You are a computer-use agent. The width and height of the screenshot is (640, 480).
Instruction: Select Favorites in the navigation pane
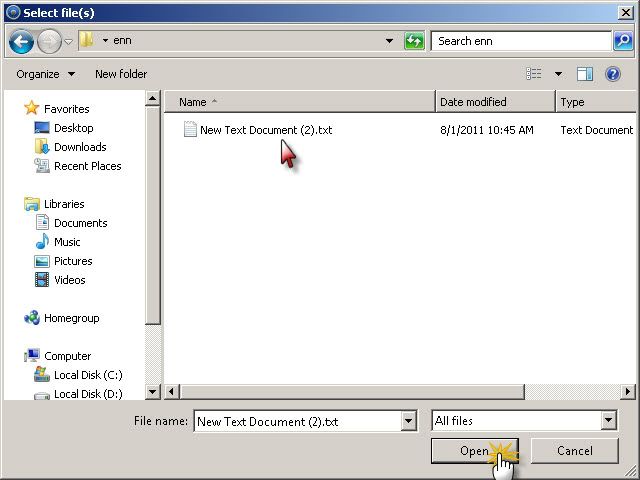coord(67,109)
